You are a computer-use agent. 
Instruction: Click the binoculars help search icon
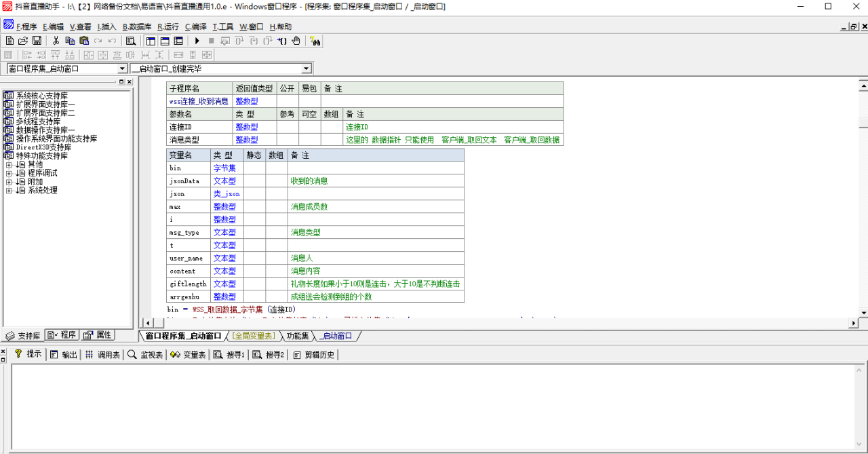[x=315, y=41]
